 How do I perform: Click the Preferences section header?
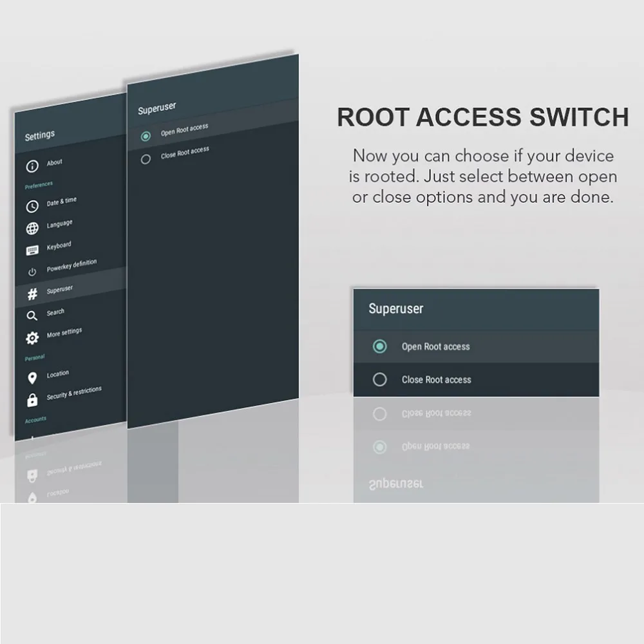39,185
